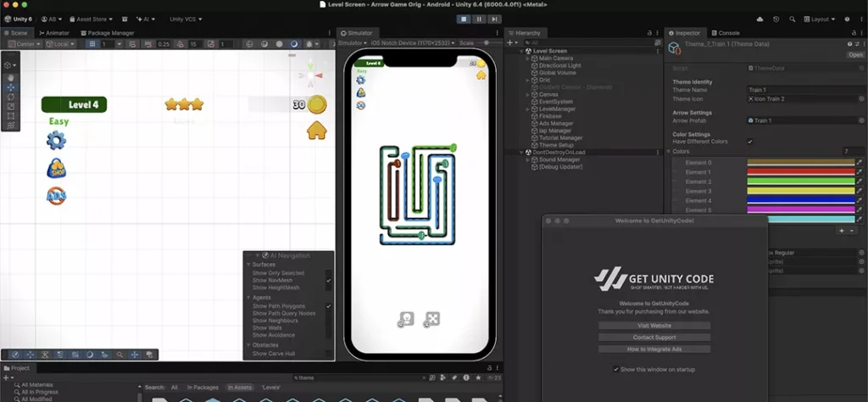868x402 pixels.
Task: Select the Rotate tool in Scene overlay
Action: coord(10,97)
